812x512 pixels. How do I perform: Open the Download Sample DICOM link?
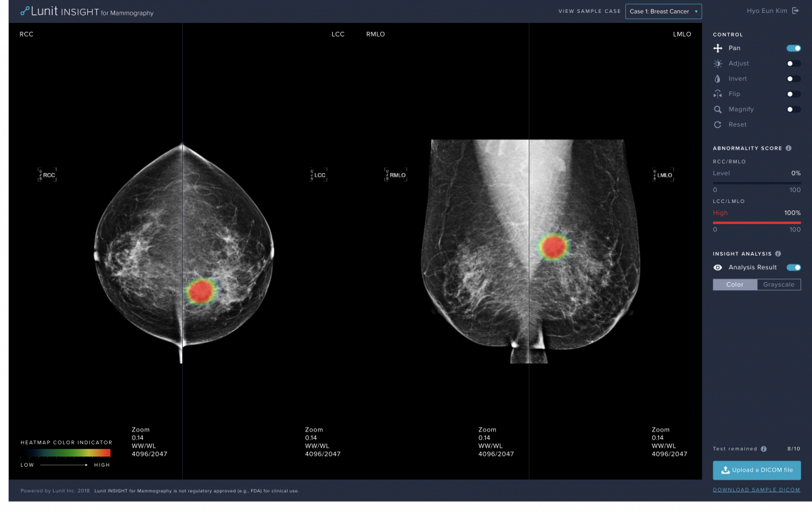[x=757, y=490]
